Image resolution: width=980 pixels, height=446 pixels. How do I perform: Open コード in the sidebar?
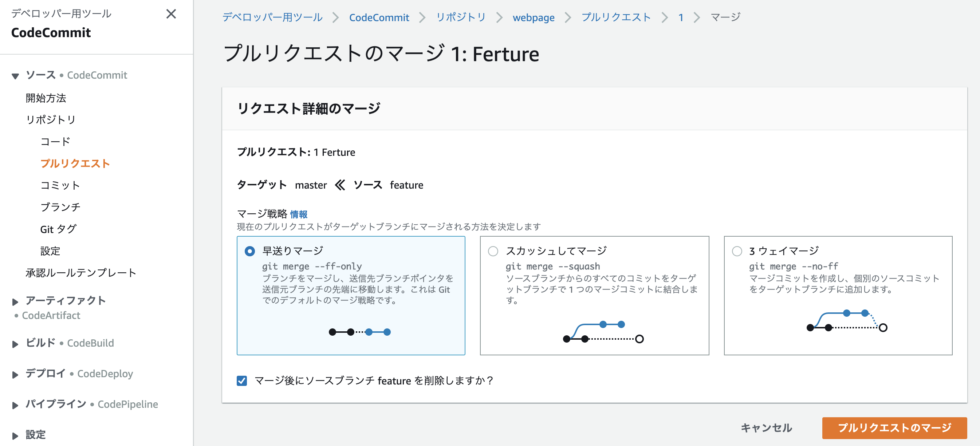[x=56, y=141]
